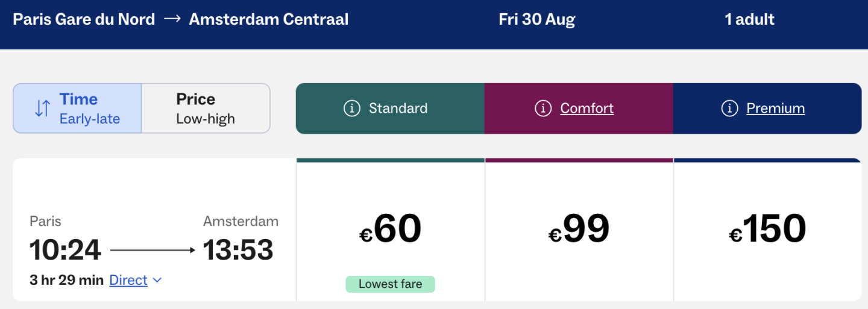Image resolution: width=868 pixels, height=309 pixels.
Task: Choose the €60 Standard fare
Action: coord(390,229)
